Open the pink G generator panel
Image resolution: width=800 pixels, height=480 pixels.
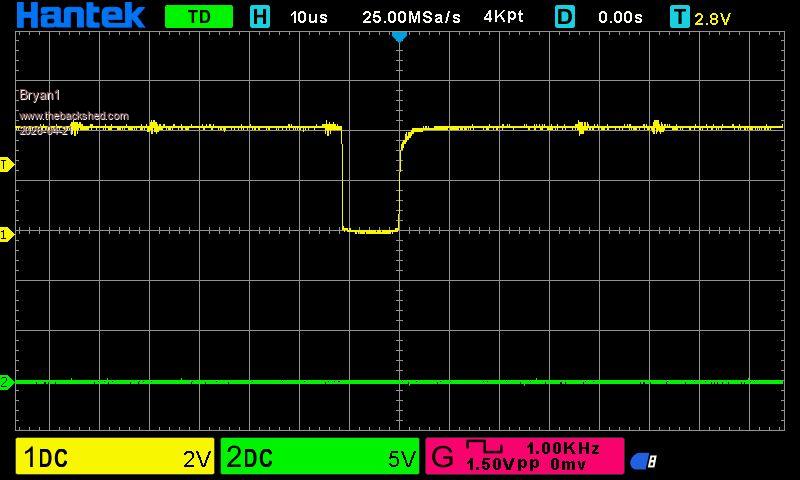click(x=524, y=457)
